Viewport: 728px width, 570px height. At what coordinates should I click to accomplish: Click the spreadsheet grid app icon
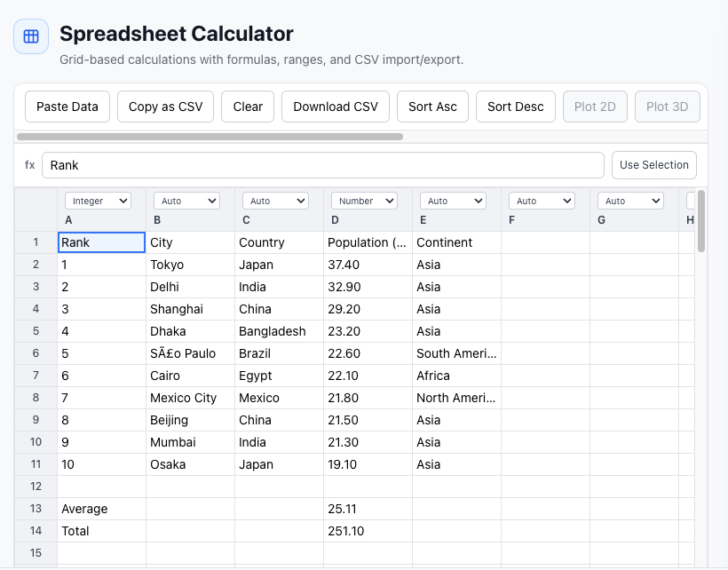[31, 36]
